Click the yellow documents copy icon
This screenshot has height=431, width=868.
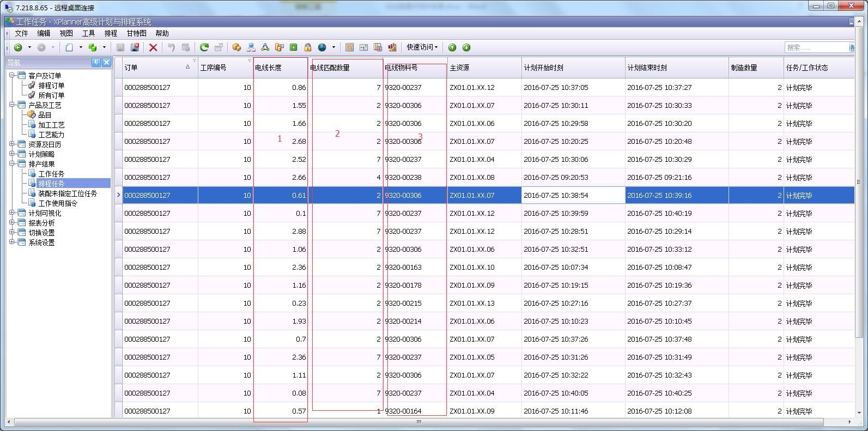(x=279, y=47)
